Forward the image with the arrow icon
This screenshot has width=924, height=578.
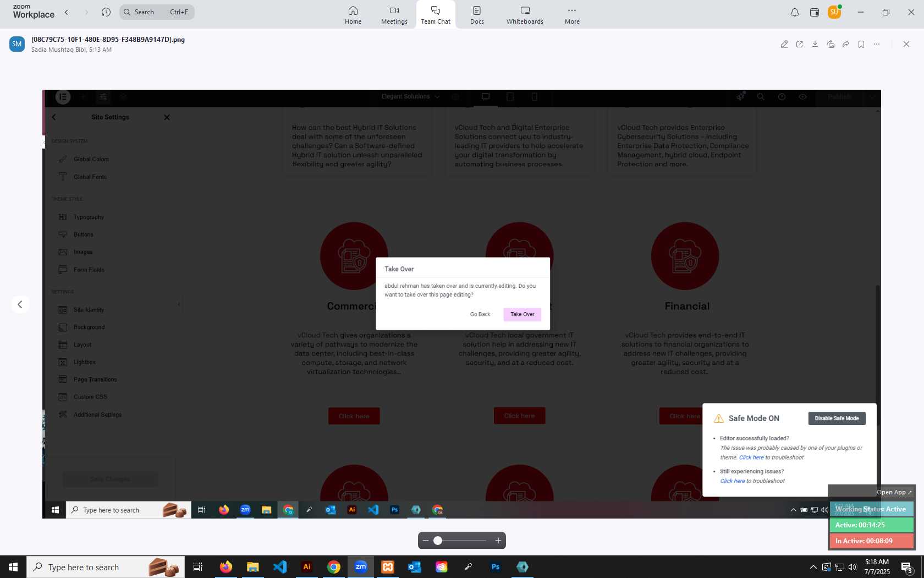tap(846, 44)
